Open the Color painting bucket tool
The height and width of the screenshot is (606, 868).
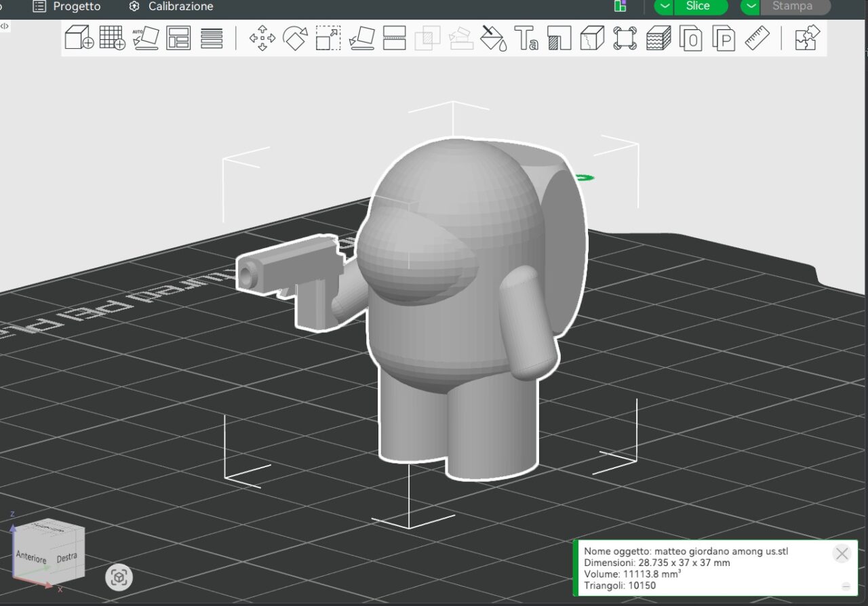pos(494,38)
